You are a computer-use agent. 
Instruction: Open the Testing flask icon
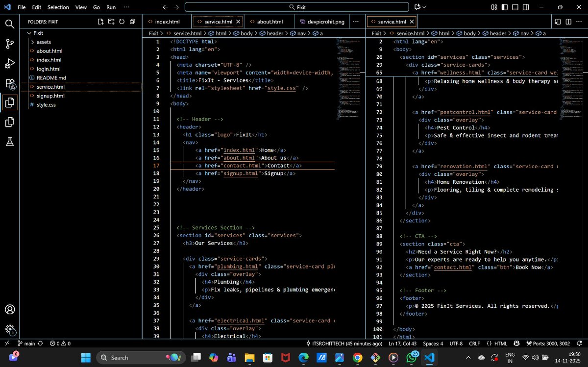(x=9, y=142)
